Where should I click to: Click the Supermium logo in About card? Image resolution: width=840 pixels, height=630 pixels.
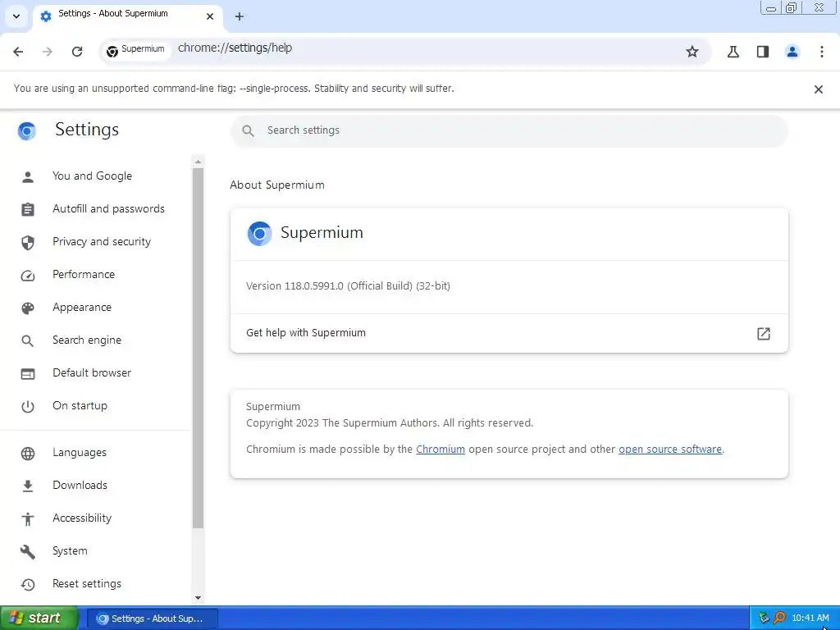coord(260,234)
